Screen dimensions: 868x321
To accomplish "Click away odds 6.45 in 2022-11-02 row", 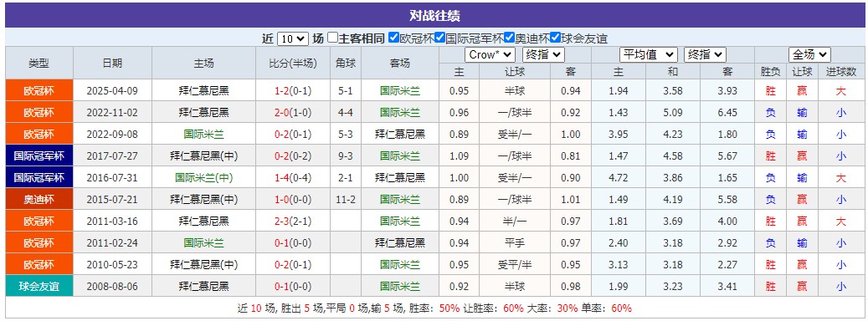I will point(727,112).
